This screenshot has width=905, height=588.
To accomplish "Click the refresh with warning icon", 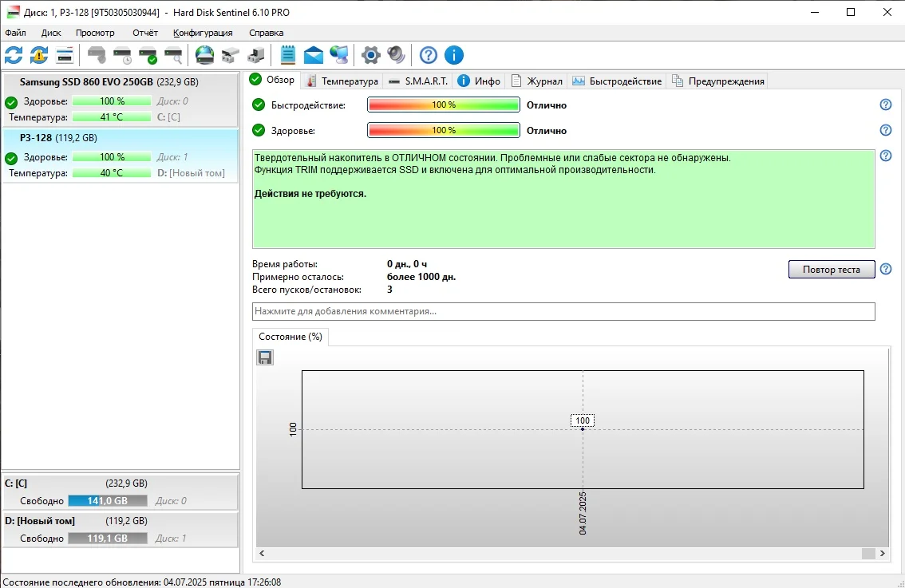I will [39, 55].
